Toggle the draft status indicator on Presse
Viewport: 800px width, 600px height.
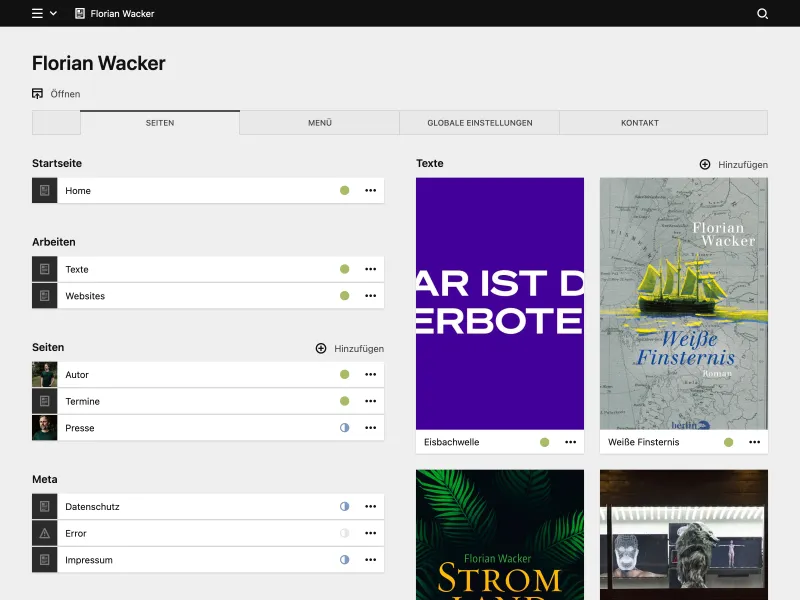[x=344, y=427]
